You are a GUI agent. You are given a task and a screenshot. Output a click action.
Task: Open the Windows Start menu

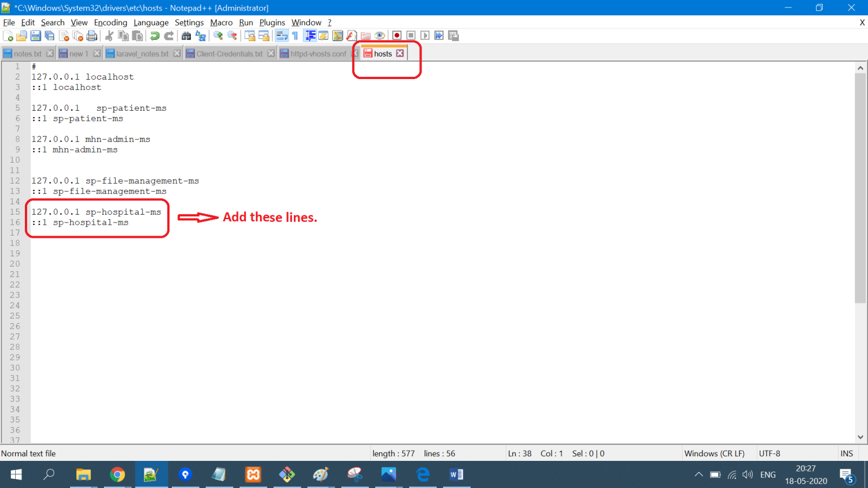pos(16,474)
